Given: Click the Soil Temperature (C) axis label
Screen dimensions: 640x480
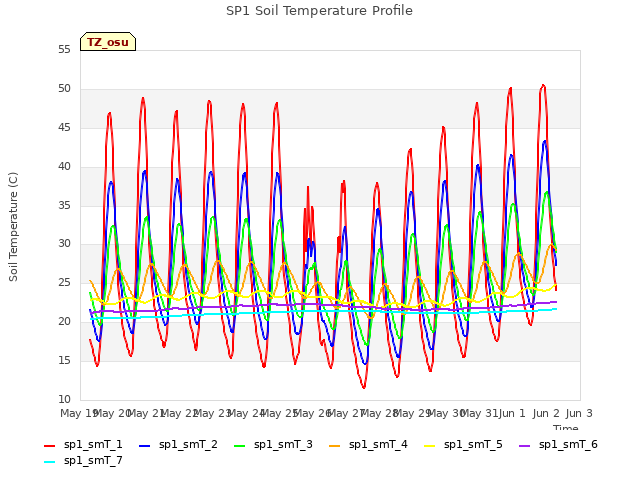Looking at the screenshot, I should pyautogui.click(x=13, y=227).
